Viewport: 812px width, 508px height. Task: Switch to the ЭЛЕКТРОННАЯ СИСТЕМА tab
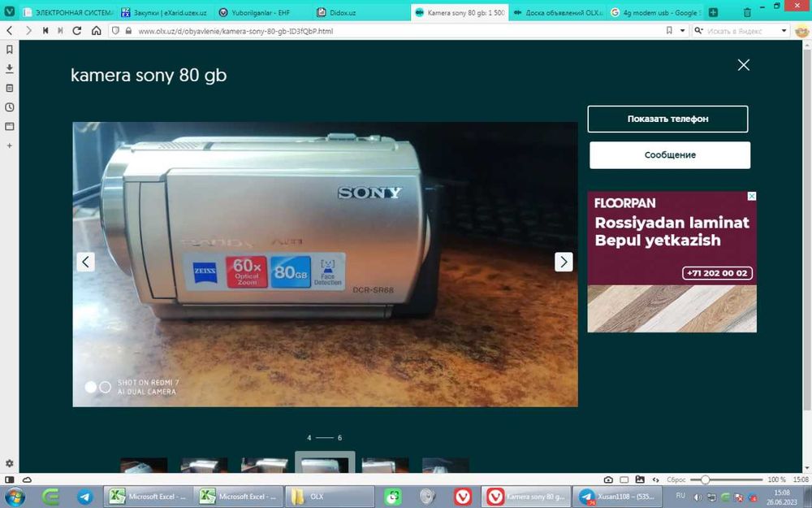click(x=67, y=12)
